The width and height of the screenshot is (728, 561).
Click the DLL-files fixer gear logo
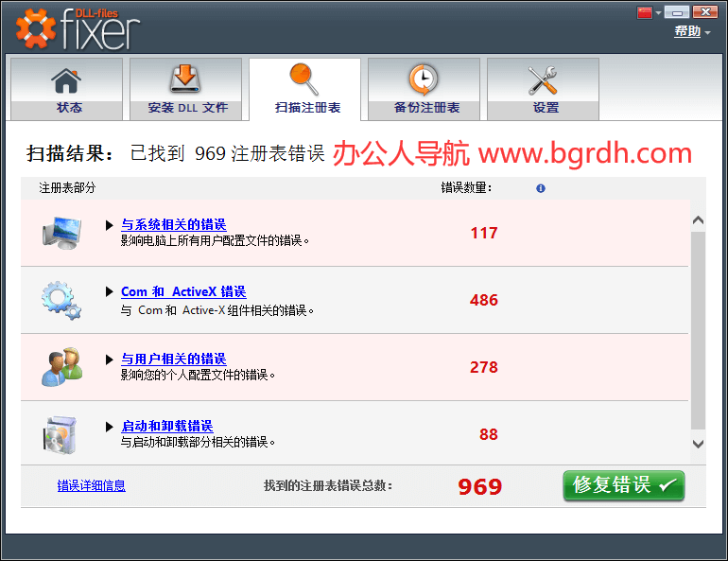36,28
